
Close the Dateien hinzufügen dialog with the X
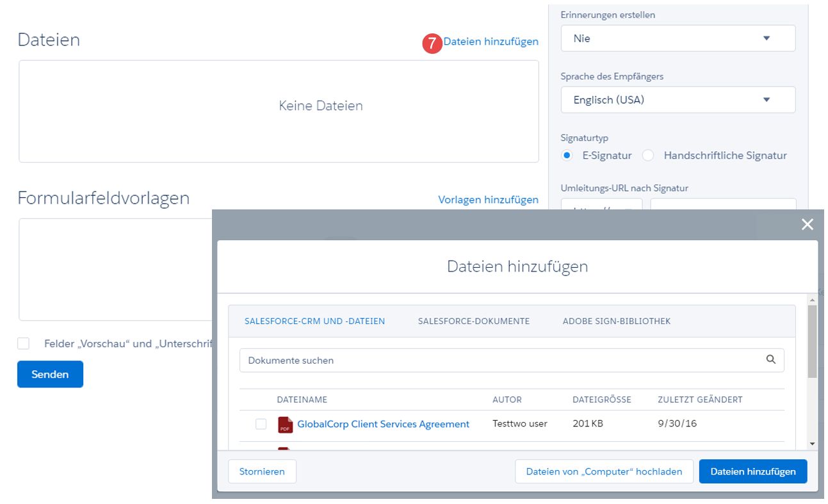click(x=807, y=224)
